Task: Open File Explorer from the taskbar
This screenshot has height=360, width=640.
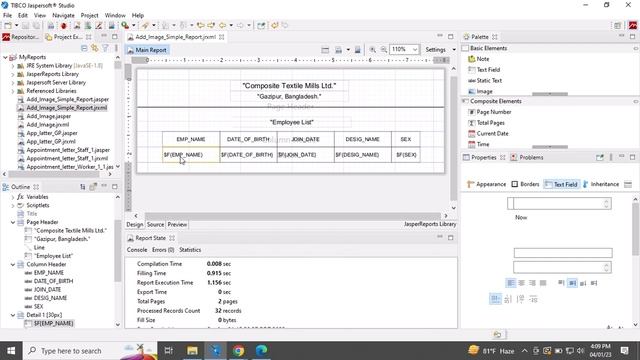Action: [x=192, y=351]
